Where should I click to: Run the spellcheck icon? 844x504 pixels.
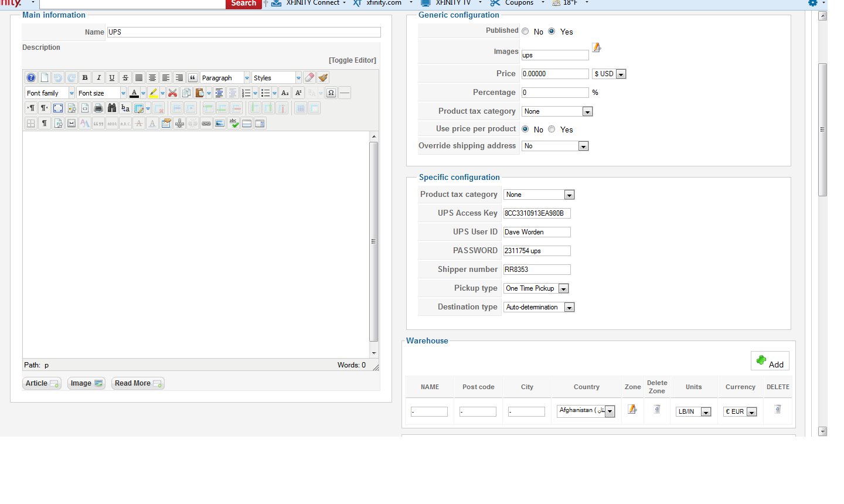233,123
